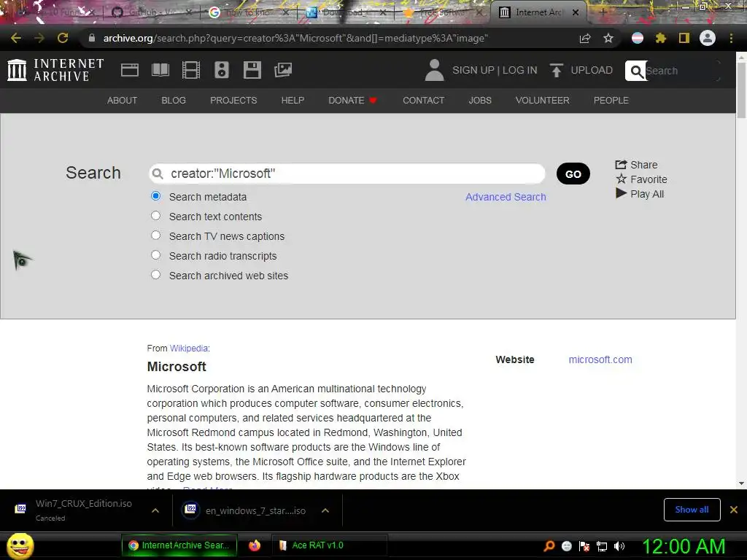Click the orange magnifier tray icon
This screenshot has height=560, width=747.
[x=549, y=546]
